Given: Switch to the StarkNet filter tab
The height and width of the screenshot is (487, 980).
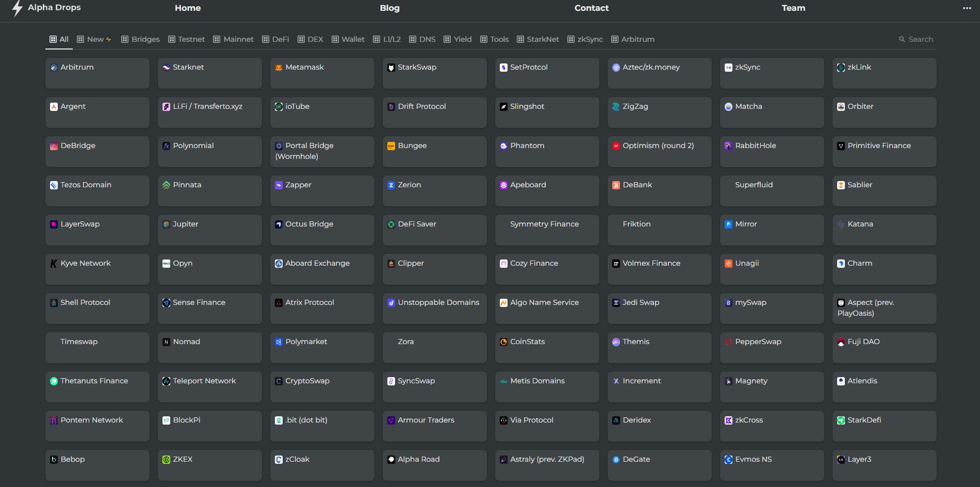Looking at the screenshot, I should coord(538,39).
